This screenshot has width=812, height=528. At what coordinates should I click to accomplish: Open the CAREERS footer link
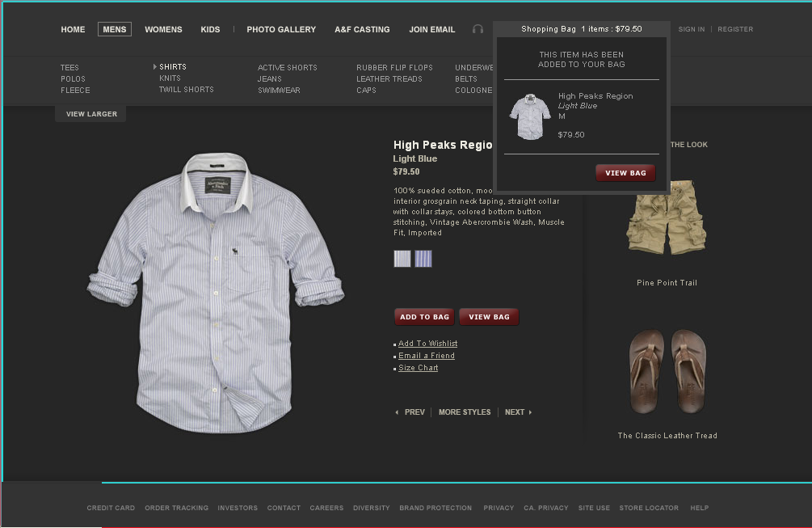point(326,509)
